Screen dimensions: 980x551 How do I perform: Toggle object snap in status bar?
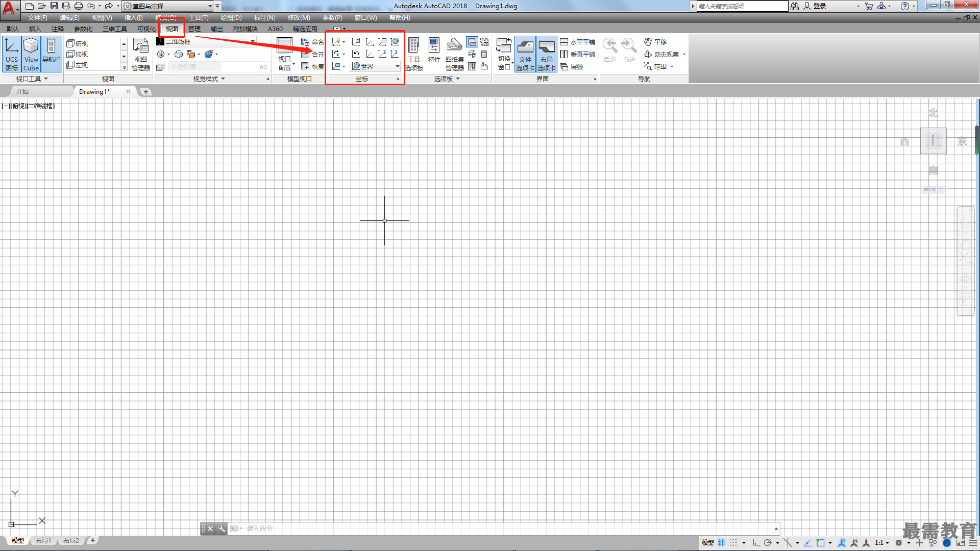(x=820, y=543)
